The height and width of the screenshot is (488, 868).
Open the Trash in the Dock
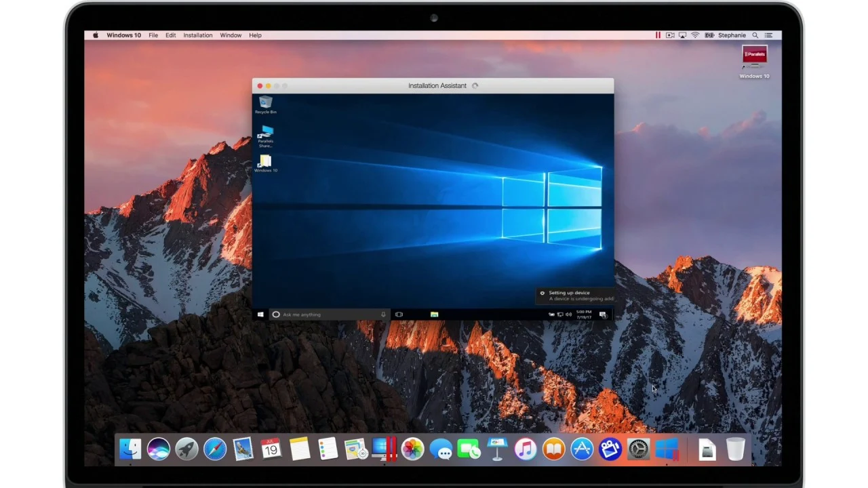tap(736, 449)
